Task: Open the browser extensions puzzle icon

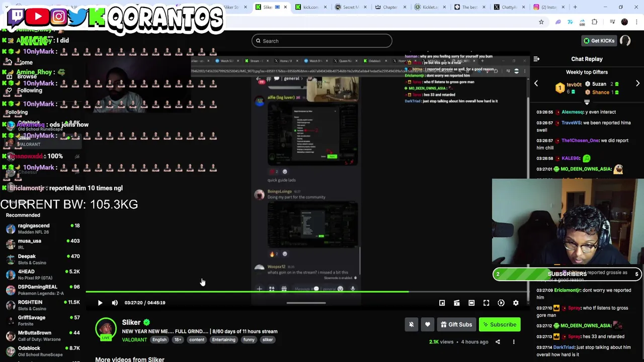Action: click(x=595, y=22)
